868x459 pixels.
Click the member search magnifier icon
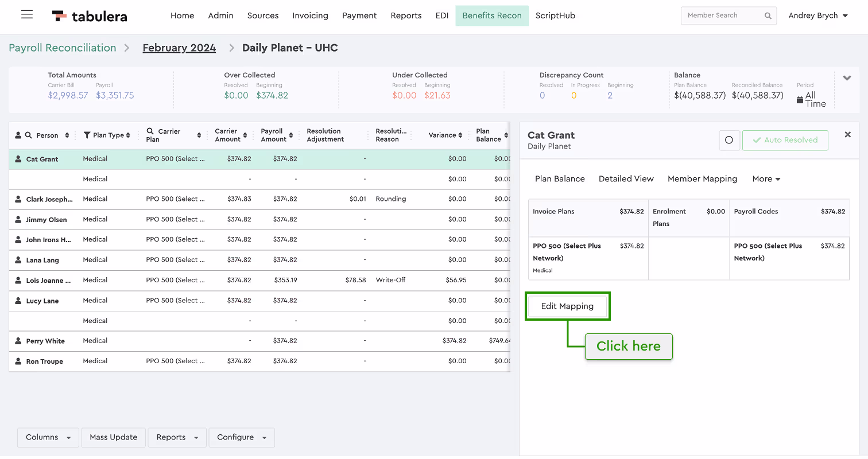click(768, 16)
